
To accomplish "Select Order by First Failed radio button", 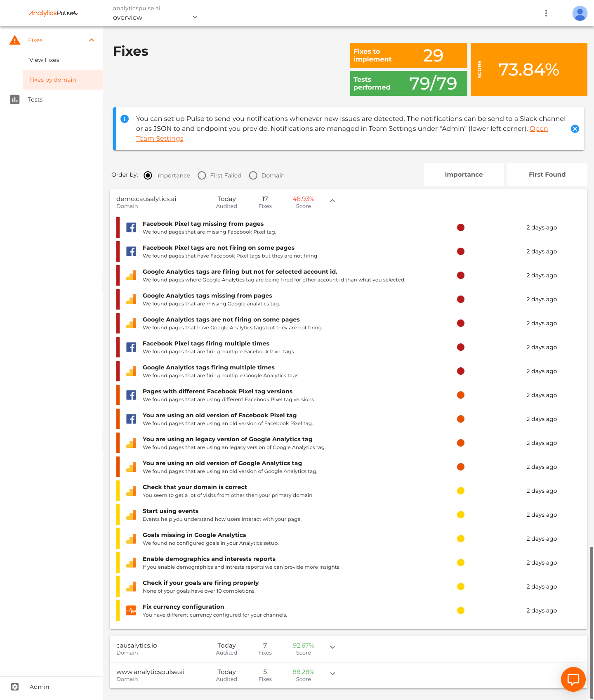I will tap(202, 175).
